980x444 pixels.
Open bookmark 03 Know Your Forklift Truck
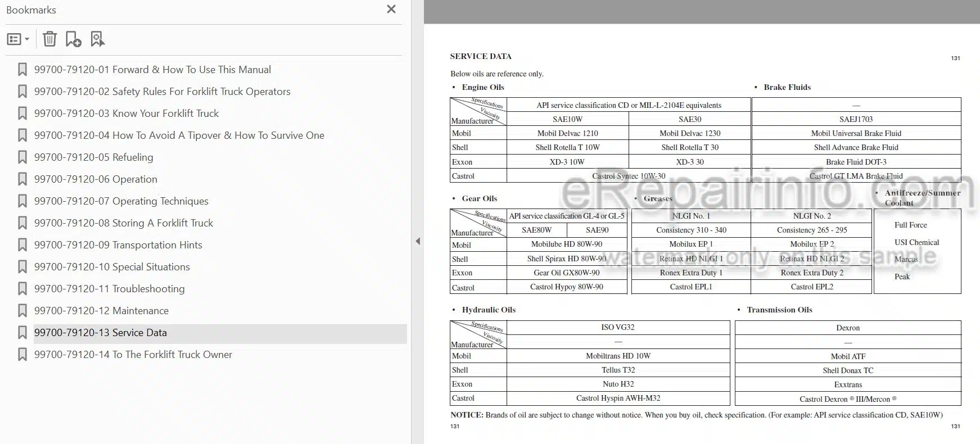126,114
